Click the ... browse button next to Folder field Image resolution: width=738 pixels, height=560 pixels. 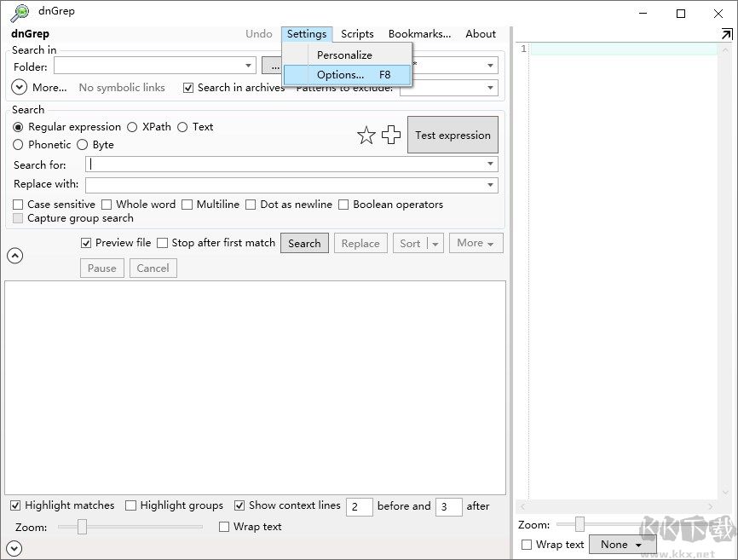click(274, 66)
